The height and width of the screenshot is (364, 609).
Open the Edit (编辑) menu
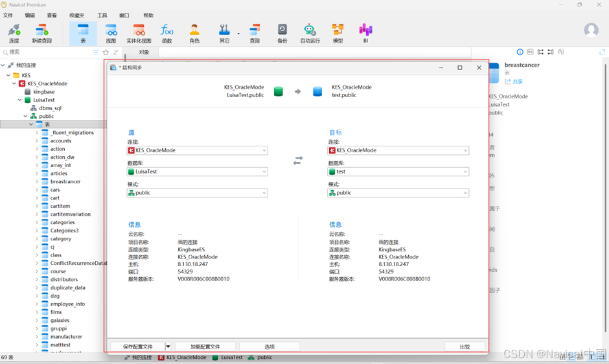pyautogui.click(x=30, y=16)
